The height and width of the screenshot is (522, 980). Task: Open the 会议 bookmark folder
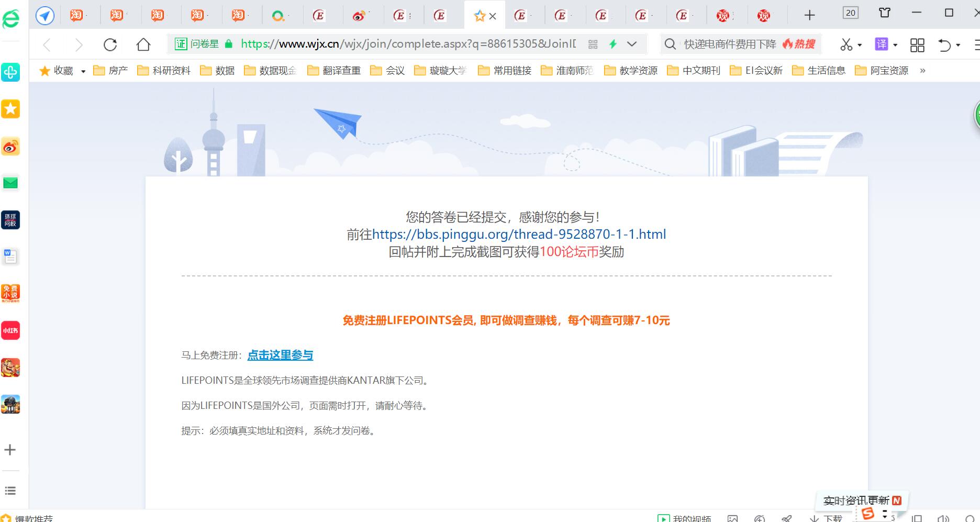click(387, 71)
